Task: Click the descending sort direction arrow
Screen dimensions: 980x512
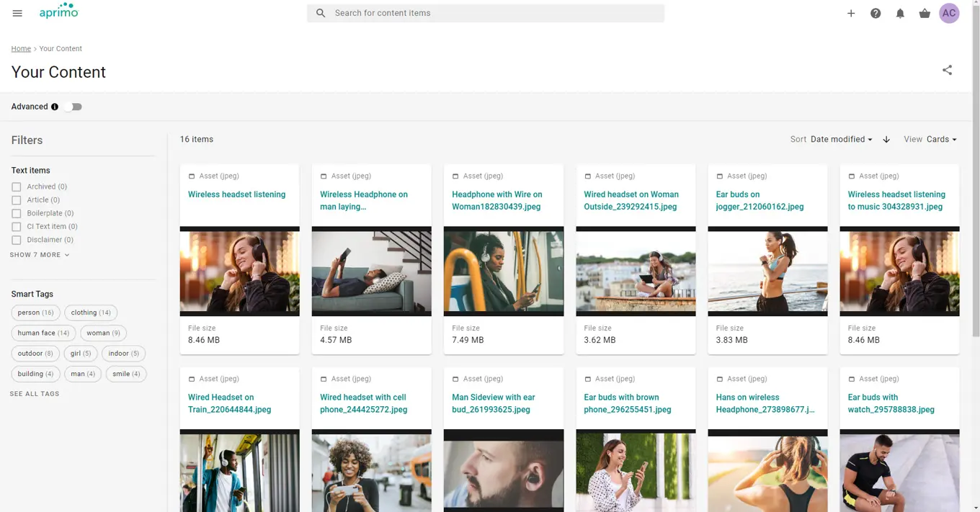Action: 886,139
